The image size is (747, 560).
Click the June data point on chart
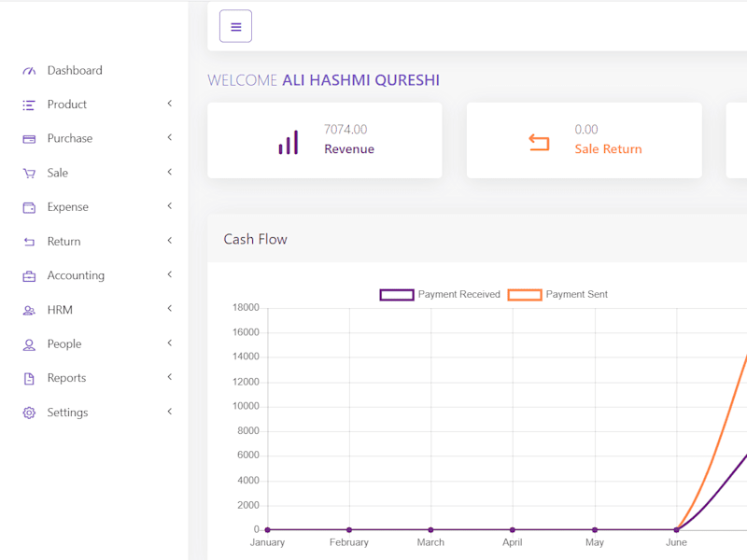pyautogui.click(x=676, y=529)
